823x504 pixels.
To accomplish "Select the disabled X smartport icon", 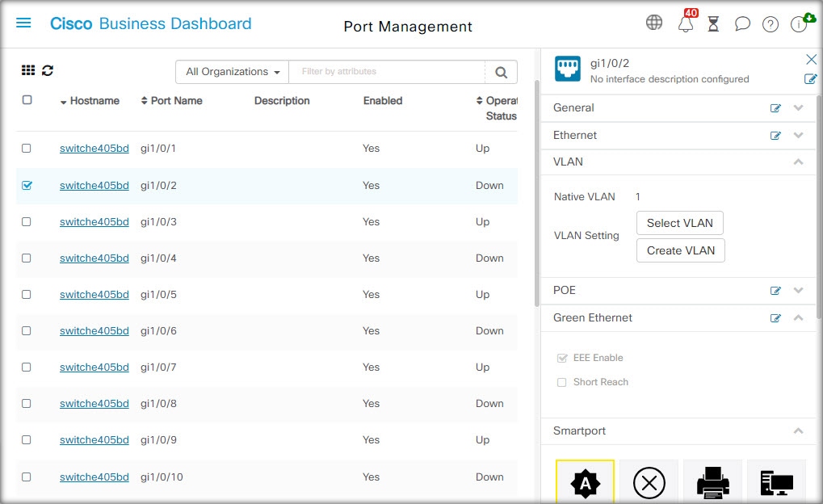I will click(649, 483).
